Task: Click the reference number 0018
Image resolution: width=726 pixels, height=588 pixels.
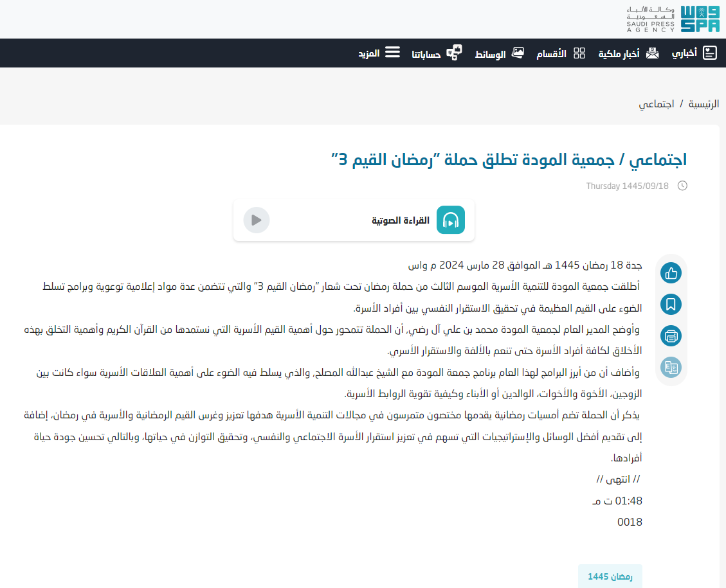Action: point(630,522)
